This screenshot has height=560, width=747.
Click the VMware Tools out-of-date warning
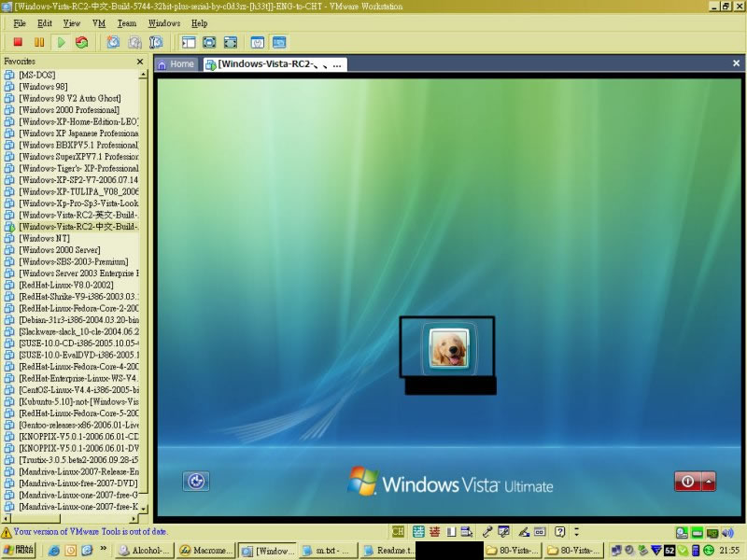coord(90,531)
